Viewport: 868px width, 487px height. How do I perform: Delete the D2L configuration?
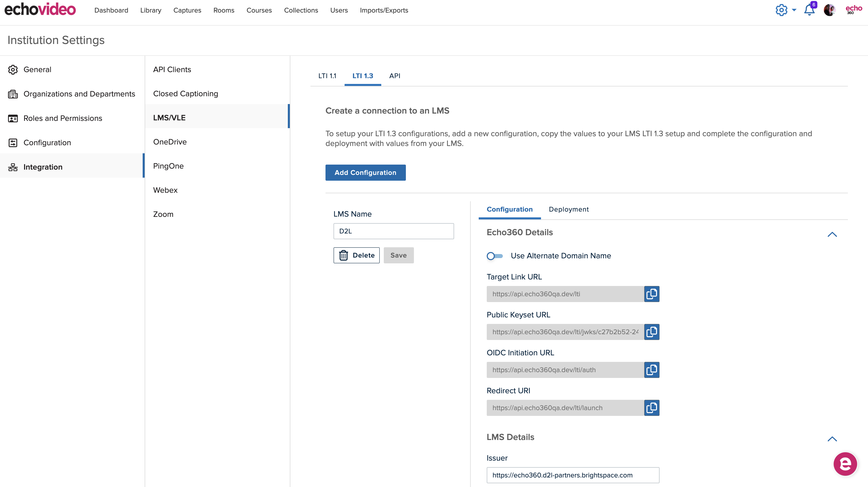(x=356, y=256)
